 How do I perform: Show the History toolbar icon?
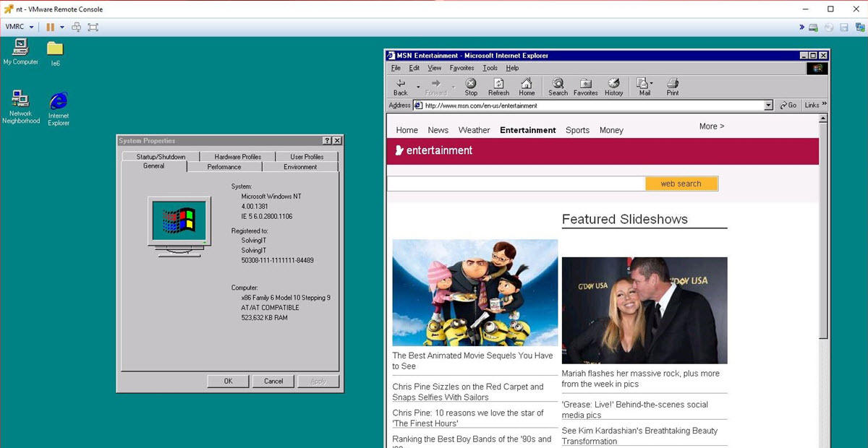pyautogui.click(x=614, y=83)
